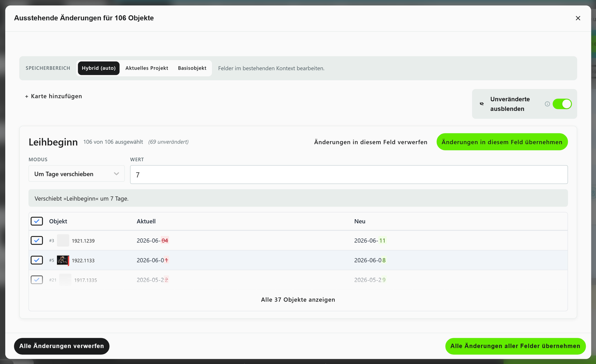Click Alle Änderungen verwerfen button

pos(62,346)
